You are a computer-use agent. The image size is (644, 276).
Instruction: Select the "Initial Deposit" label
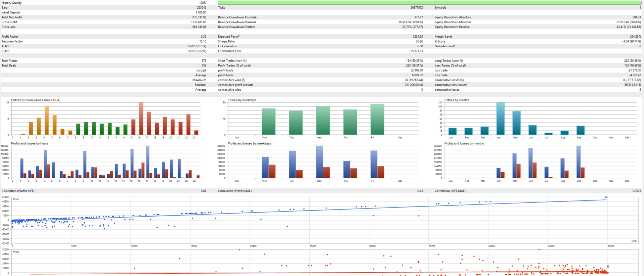click(x=11, y=12)
